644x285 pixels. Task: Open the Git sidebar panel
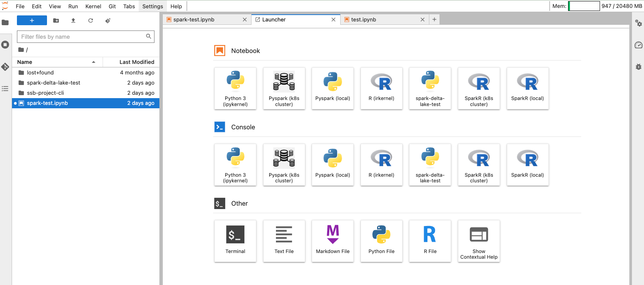click(x=5, y=67)
